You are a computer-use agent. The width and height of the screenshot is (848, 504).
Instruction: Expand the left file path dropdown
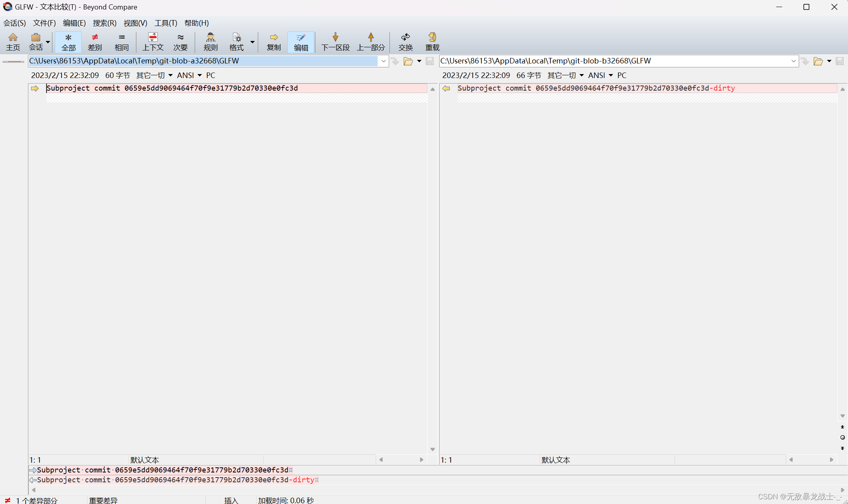coord(383,61)
